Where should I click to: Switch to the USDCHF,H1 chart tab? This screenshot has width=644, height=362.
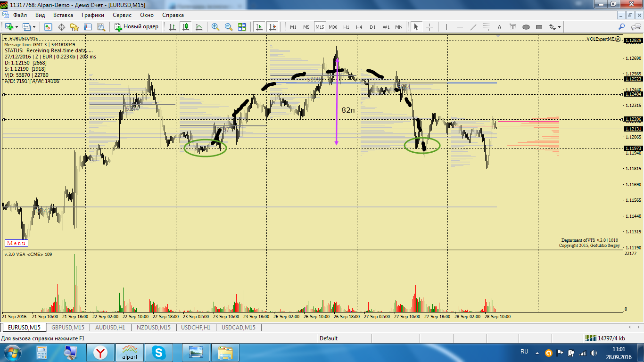[x=196, y=327]
